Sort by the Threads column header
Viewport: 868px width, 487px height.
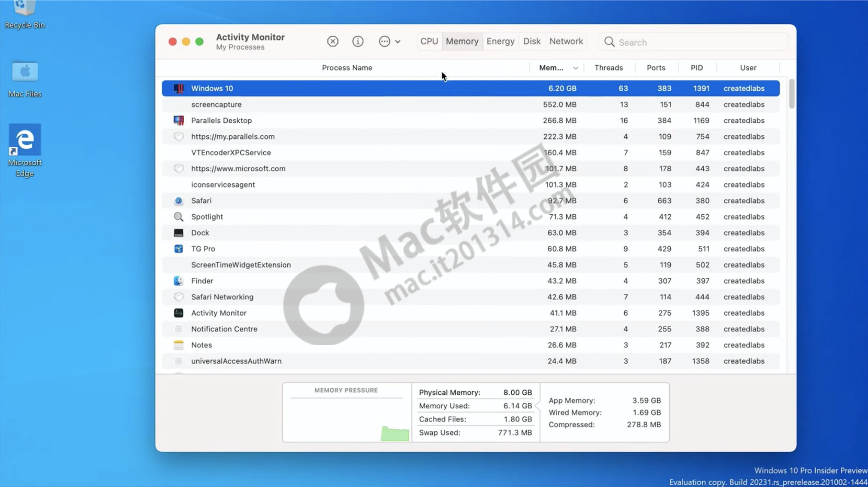tap(608, 68)
